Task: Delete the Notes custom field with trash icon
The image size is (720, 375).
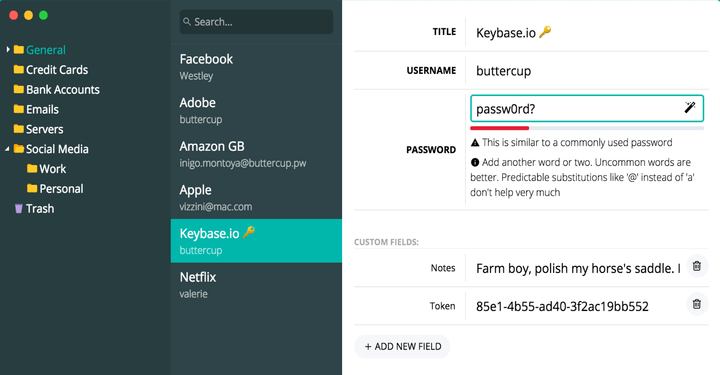Action: (x=697, y=266)
